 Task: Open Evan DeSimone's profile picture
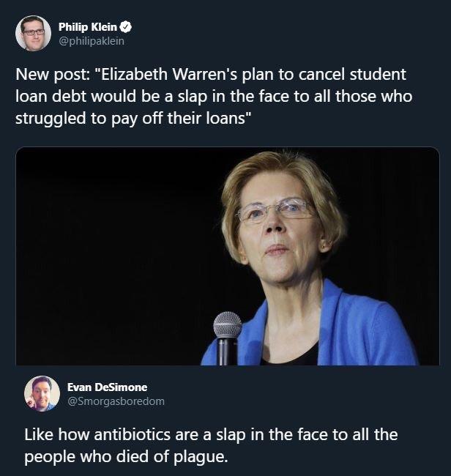[42, 394]
